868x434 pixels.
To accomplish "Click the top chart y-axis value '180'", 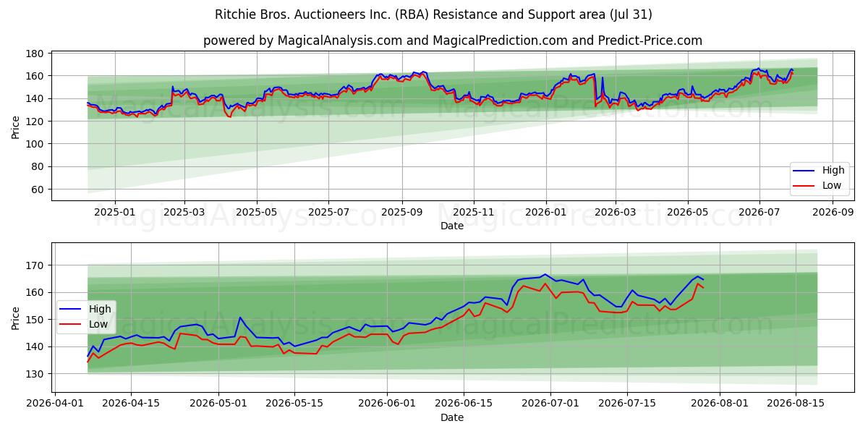I will 36,54.
